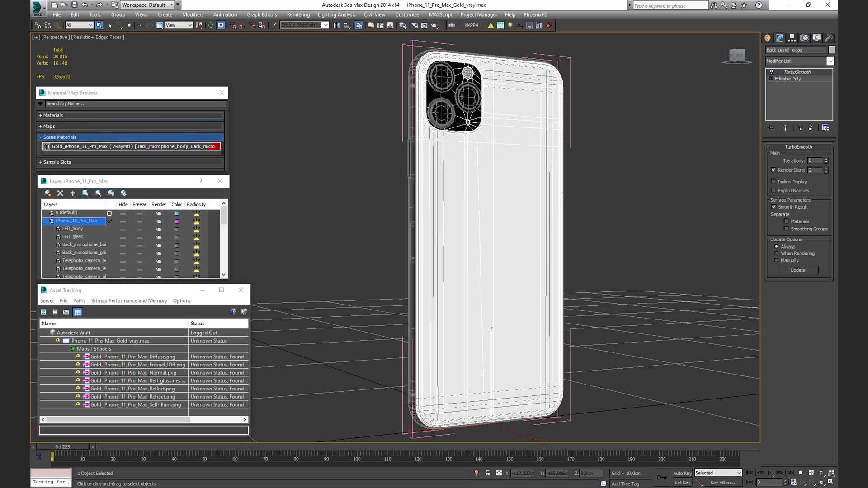Open the Modifier List dropdown

click(830, 61)
